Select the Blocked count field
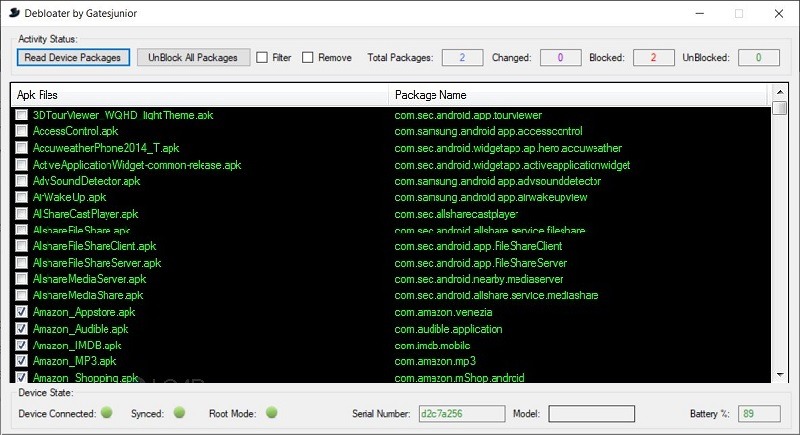Screen dimensions: 800x435 pyautogui.click(x=654, y=58)
